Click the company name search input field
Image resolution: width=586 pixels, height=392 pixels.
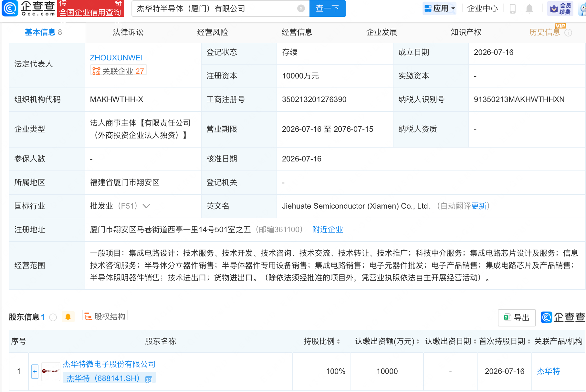(215, 8)
